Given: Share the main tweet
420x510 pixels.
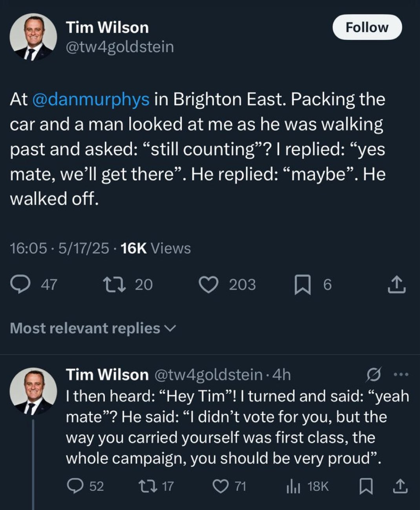Looking at the screenshot, I should tap(396, 284).
